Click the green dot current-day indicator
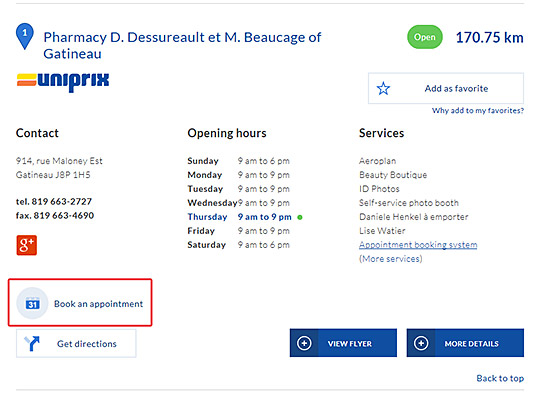The width and height of the screenshot is (540, 394). pos(300,217)
